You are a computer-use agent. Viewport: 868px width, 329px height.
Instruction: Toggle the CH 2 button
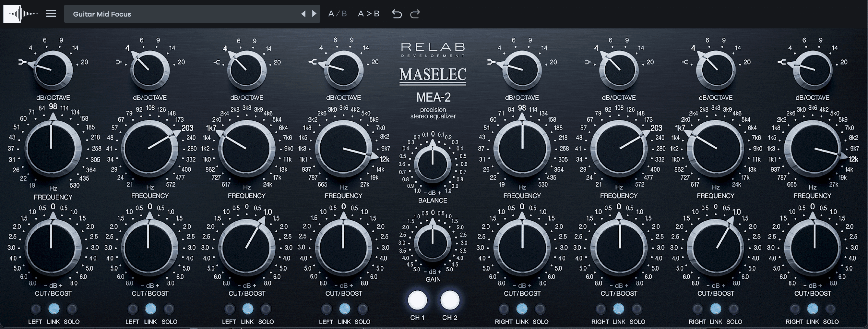point(450,300)
